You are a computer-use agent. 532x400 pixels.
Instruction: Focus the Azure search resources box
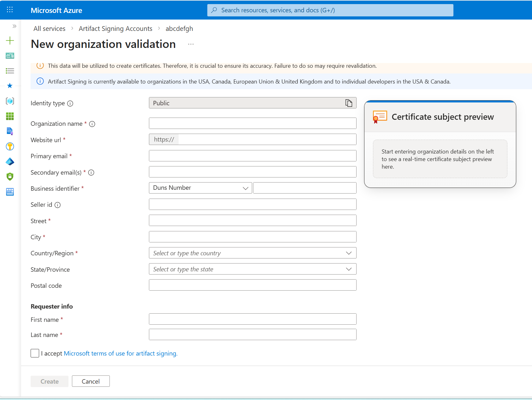tap(330, 10)
